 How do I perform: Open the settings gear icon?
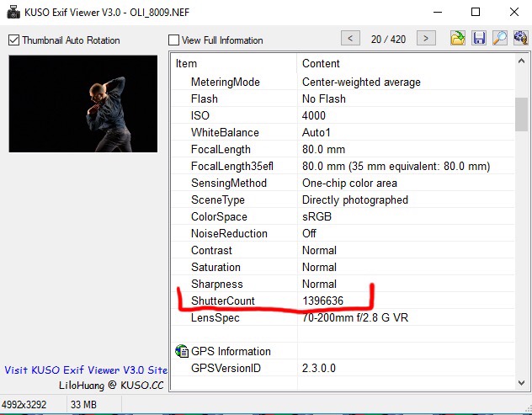[x=519, y=38]
